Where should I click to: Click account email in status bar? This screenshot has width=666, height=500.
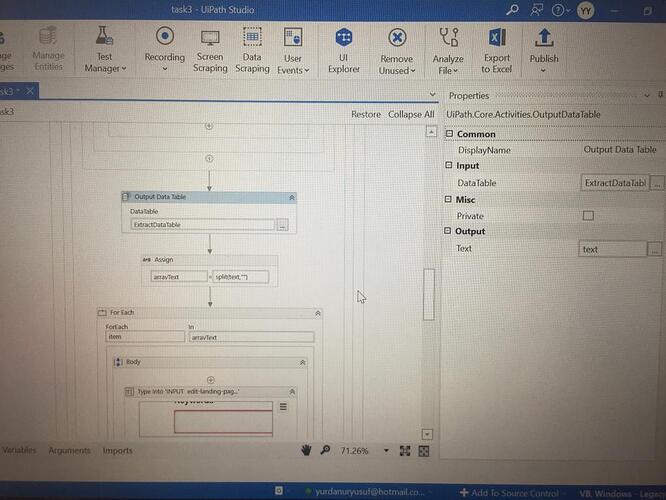pyautogui.click(x=369, y=492)
